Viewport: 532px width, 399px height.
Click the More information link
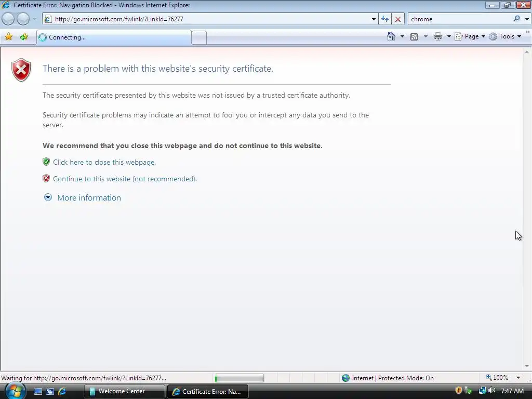click(89, 198)
